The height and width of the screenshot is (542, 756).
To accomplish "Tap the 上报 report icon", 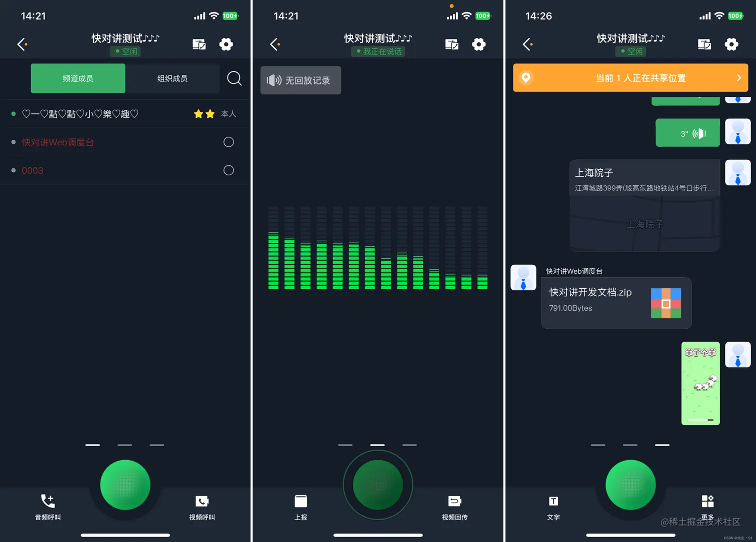I will (300, 506).
